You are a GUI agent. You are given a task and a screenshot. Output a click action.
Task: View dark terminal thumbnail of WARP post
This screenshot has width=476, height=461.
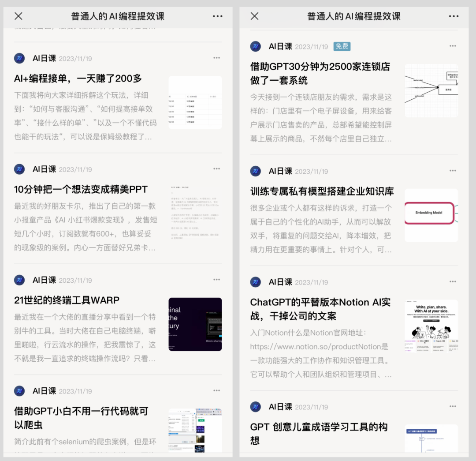pos(195,324)
